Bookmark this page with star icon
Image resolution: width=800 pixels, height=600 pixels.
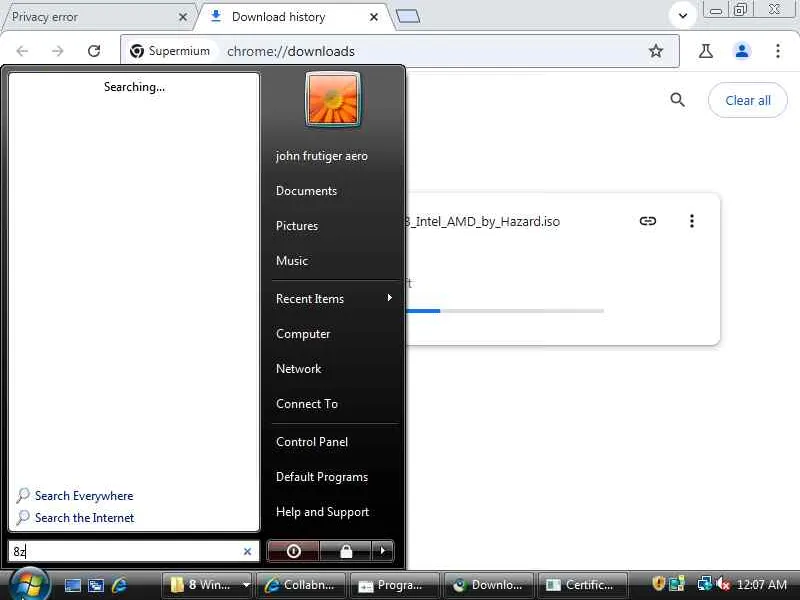(x=656, y=51)
